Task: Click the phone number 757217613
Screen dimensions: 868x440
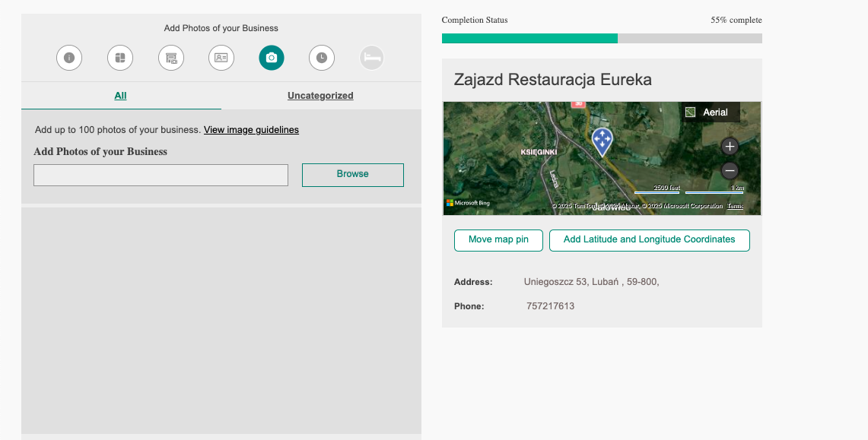Action: click(550, 306)
